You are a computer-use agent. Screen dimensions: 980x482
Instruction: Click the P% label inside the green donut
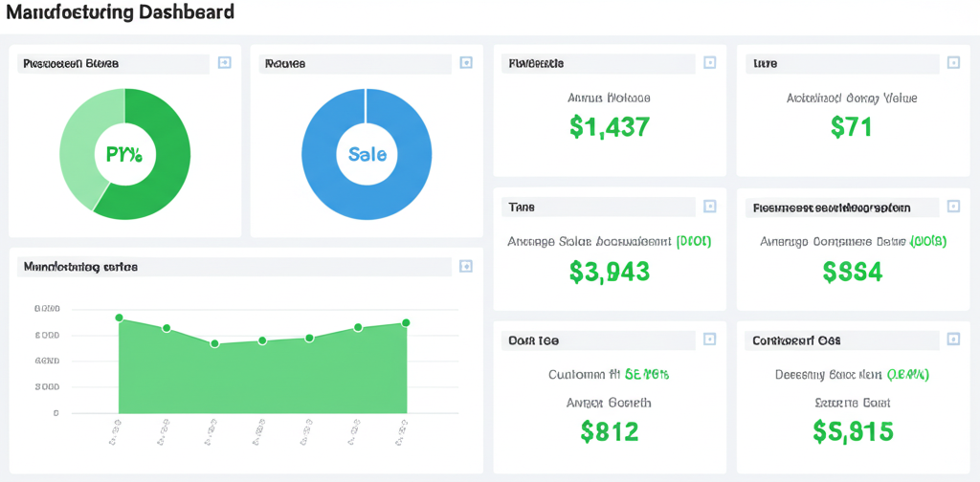(x=124, y=154)
